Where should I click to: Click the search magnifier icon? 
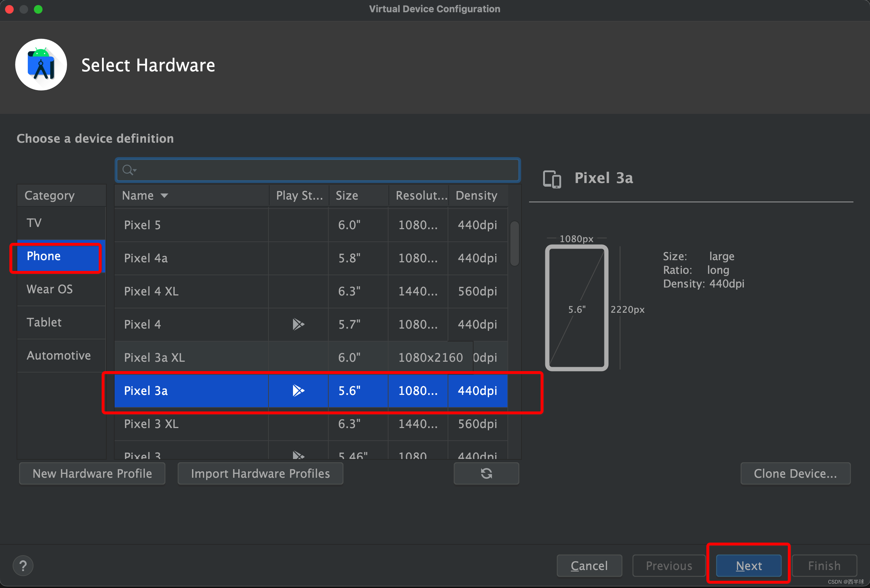point(128,170)
